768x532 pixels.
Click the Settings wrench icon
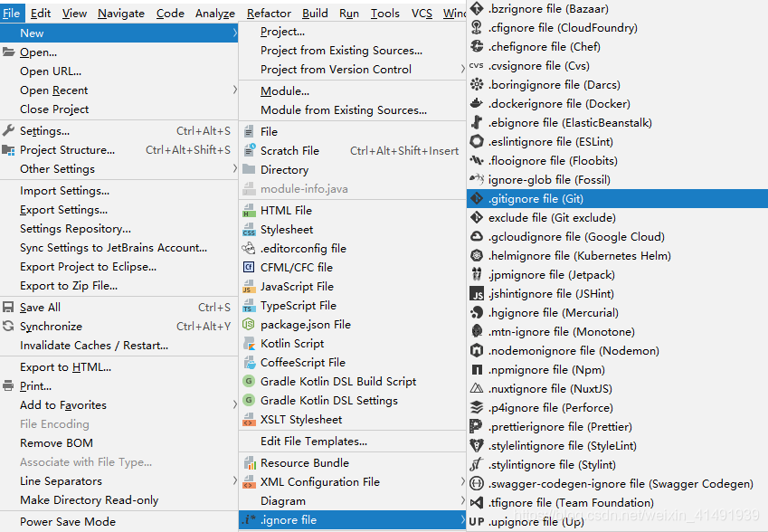[x=8, y=130]
